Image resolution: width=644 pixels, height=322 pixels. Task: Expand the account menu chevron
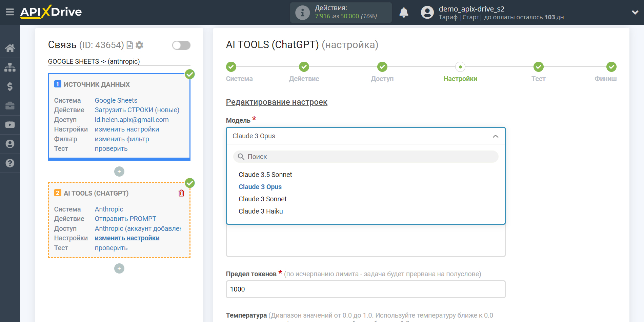point(635,13)
